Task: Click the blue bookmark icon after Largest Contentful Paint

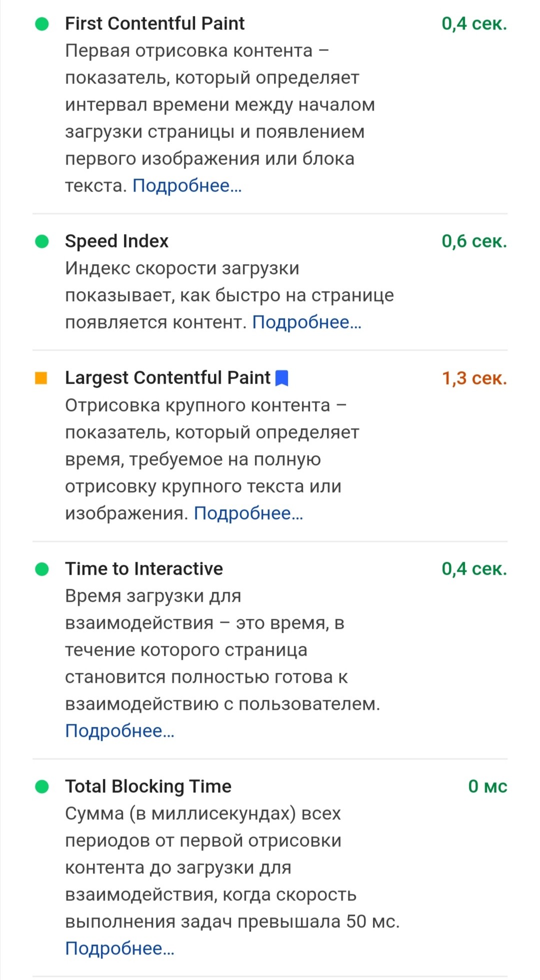Action: pyautogui.click(x=282, y=378)
